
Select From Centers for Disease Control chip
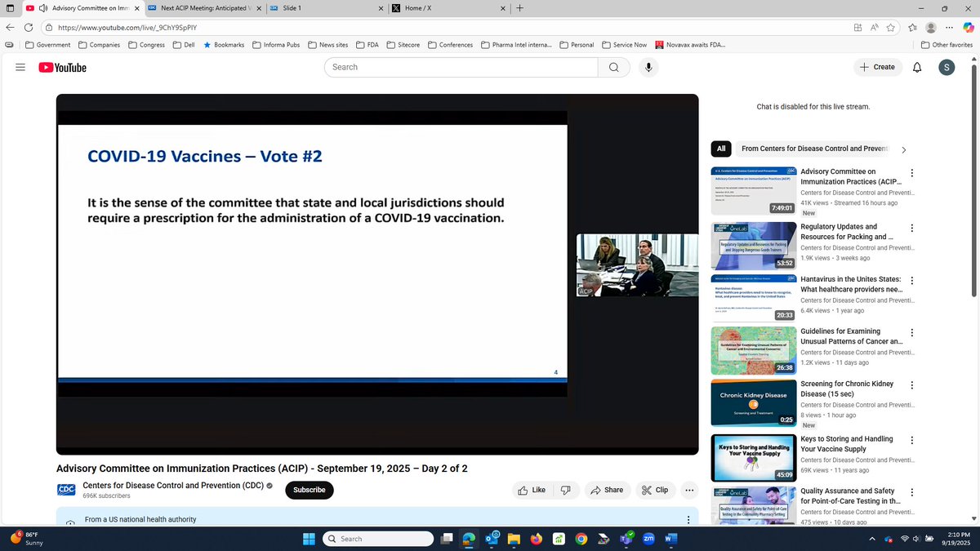coord(814,149)
